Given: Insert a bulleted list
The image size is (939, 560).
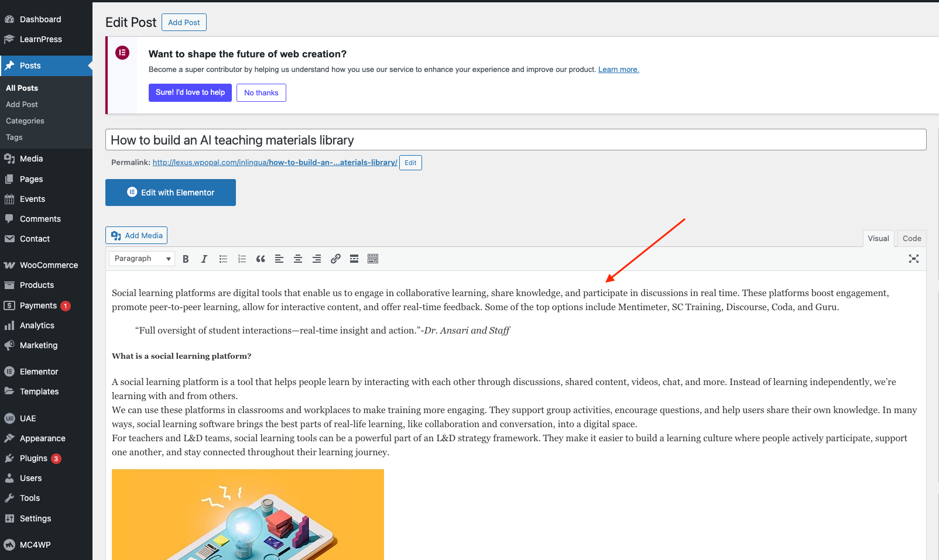Looking at the screenshot, I should [223, 259].
